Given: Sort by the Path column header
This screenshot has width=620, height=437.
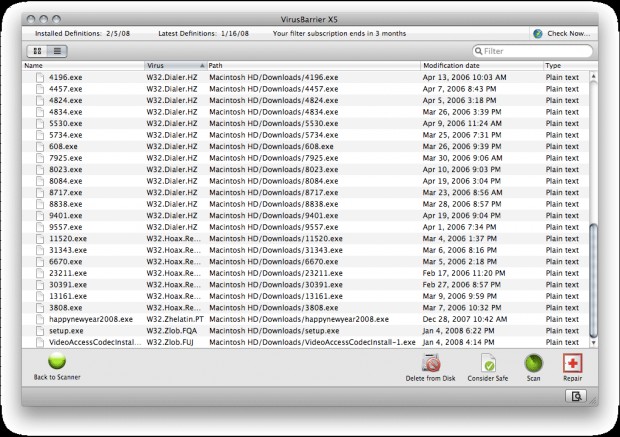Looking at the screenshot, I should (x=314, y=66).
